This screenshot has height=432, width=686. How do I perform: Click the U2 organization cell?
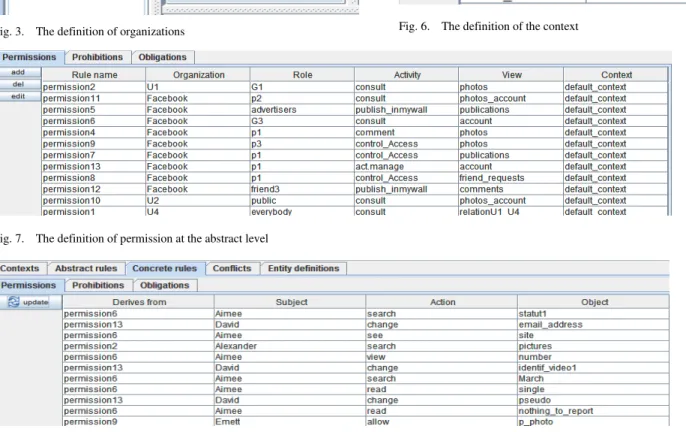[x=198, y=201]
